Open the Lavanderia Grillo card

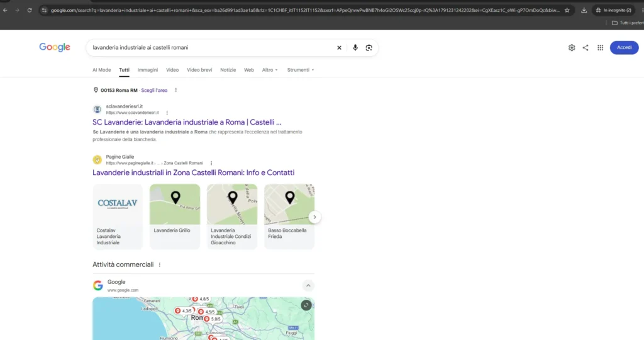pyautogui.click(x=175, y=216)
